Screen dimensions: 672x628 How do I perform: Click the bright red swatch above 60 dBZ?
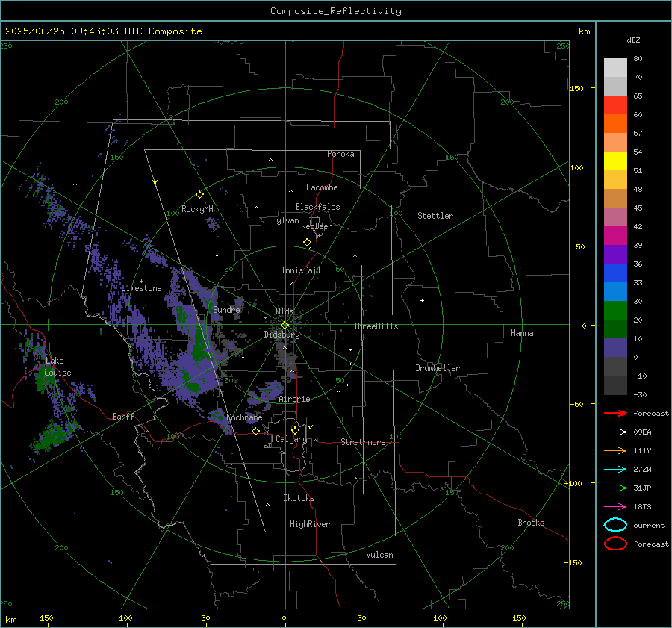615,105
